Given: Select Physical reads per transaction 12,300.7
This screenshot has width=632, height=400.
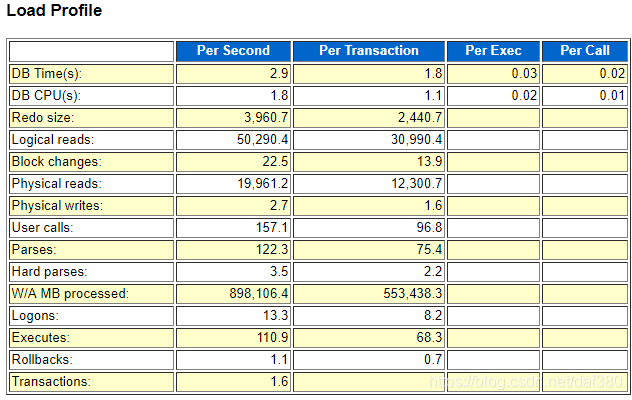Looking at the screenshot, I should click(417, 183).
